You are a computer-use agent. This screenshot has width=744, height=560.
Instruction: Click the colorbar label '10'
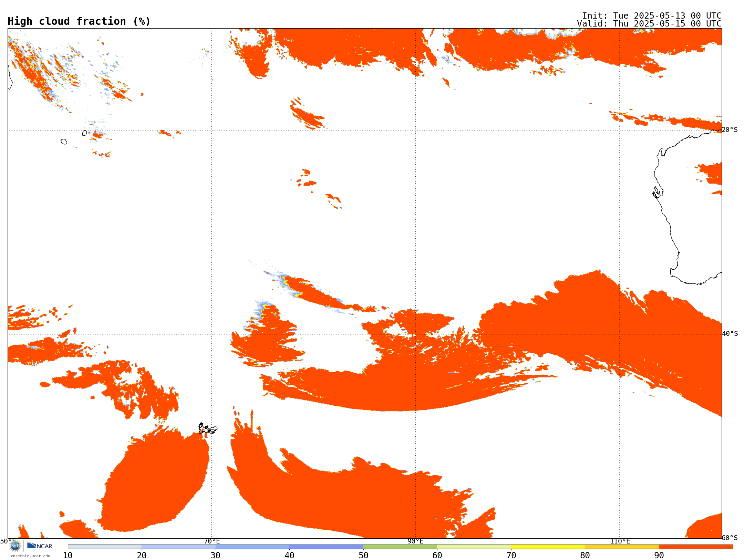[68, 556]
